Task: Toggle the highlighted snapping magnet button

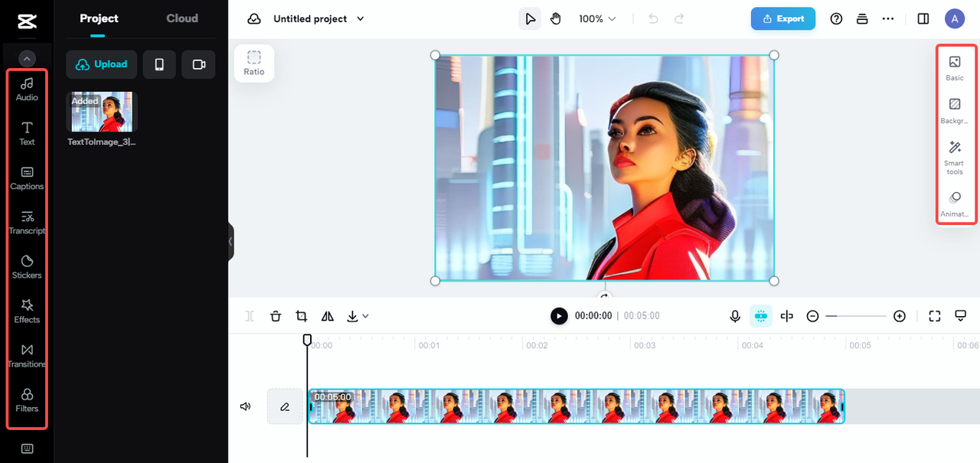Action: 760,316
